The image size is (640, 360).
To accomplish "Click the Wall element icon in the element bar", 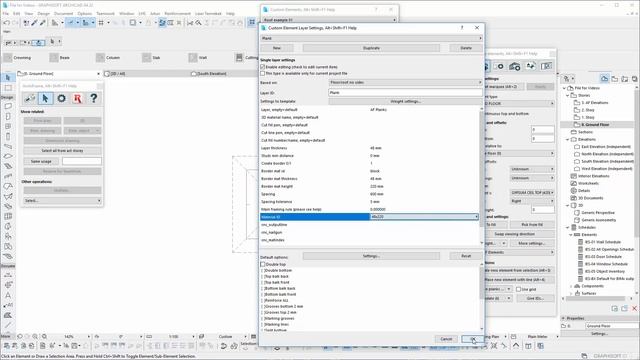I will (193, 58).
